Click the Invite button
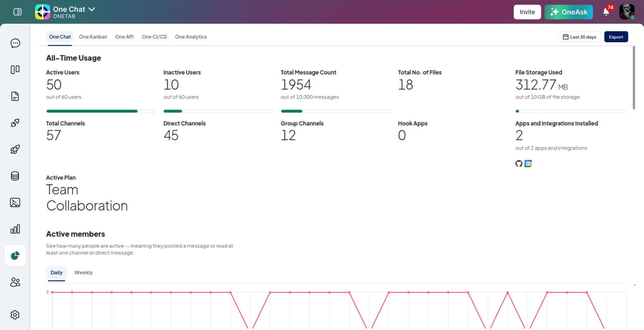 coord(527,12)
